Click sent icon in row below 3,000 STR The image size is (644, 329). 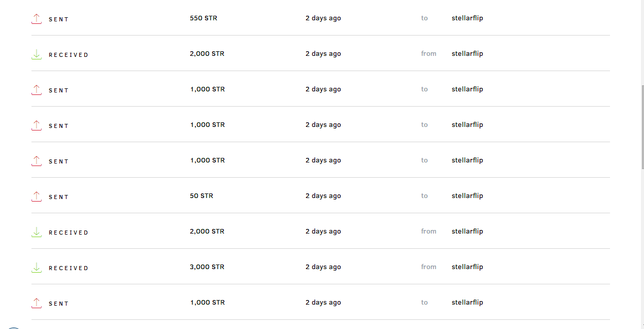(37, 303)
